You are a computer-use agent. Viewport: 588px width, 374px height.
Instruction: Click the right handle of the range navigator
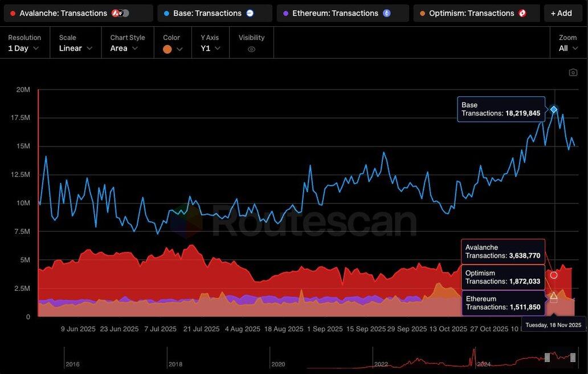pos(573,357)
